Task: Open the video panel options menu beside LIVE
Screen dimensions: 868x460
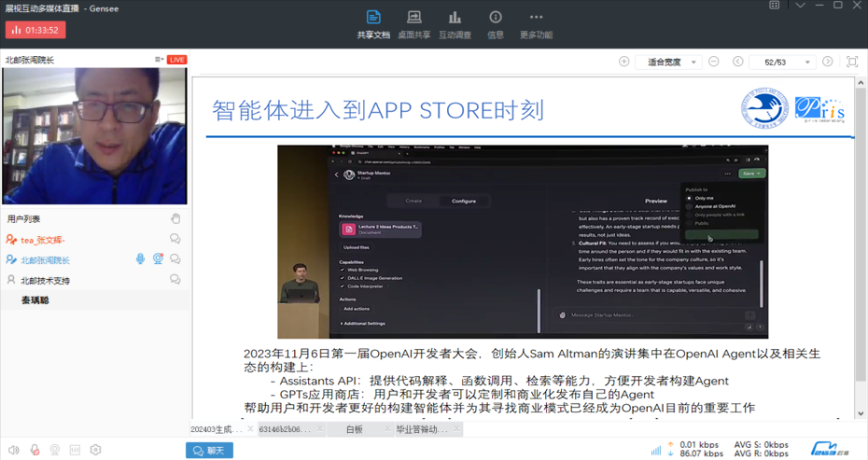Action: coord(159,59)
